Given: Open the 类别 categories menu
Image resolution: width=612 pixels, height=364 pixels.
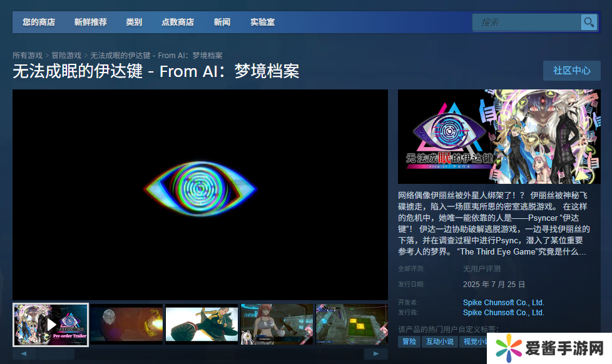Looking at the screenshot, I should 134,23.
